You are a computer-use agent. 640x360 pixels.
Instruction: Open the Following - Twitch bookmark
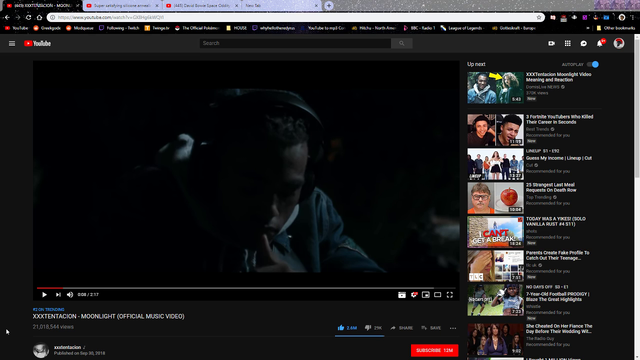click(119, 28)
